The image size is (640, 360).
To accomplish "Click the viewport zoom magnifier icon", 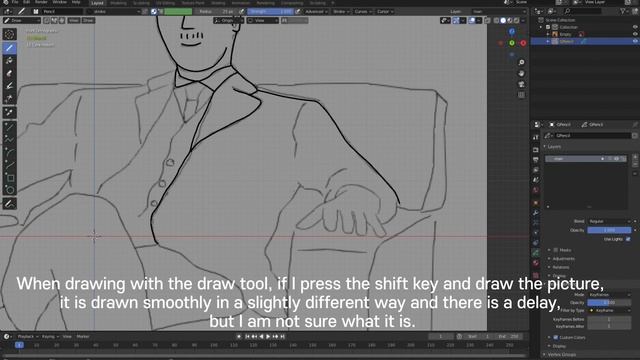I will pos(521,62).
